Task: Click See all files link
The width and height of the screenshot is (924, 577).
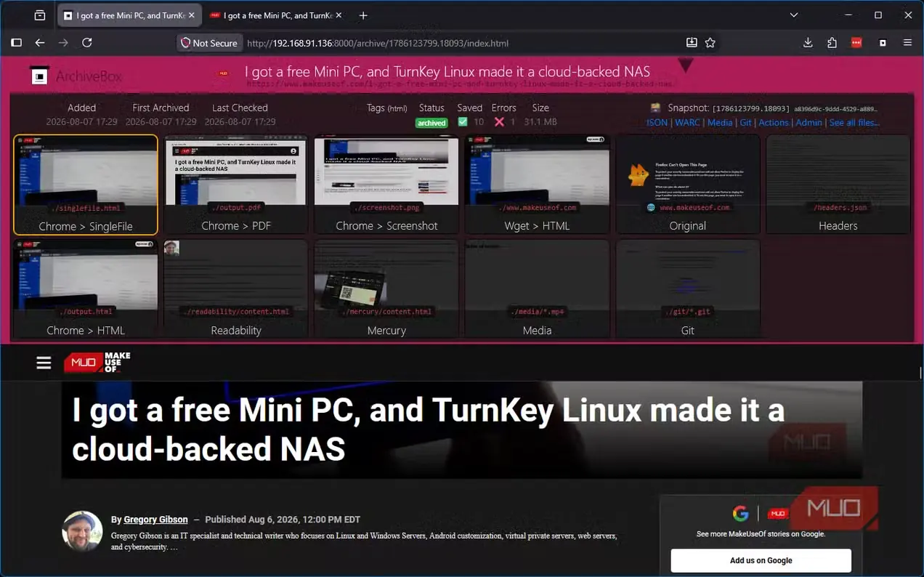Action: tap(854, 122)
